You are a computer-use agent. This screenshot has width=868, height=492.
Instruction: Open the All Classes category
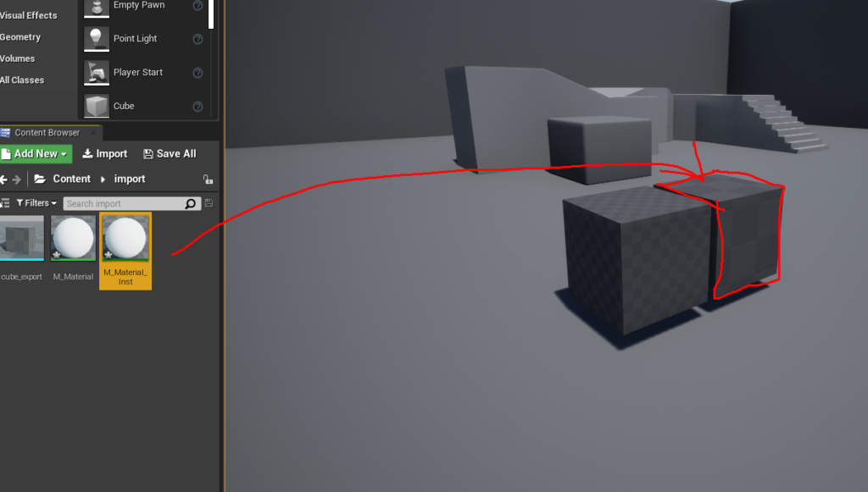click(x=22, y=80)
